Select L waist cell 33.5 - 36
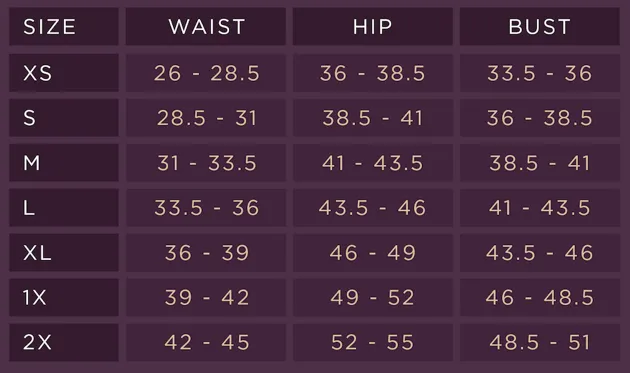Image resolution: width=630 pixels, height=373 pixels. pos(206,208)
